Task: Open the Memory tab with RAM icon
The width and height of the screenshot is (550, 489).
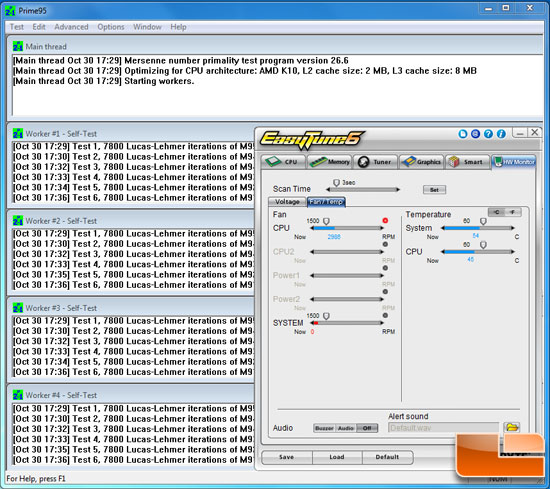Action: (330, 162)
